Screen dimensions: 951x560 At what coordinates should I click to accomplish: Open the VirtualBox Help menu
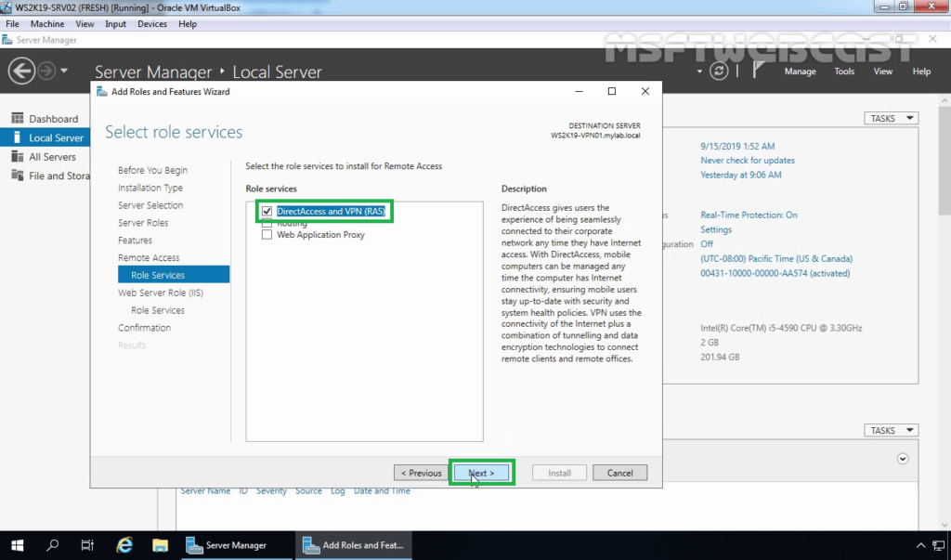click(x=188, y=23)
